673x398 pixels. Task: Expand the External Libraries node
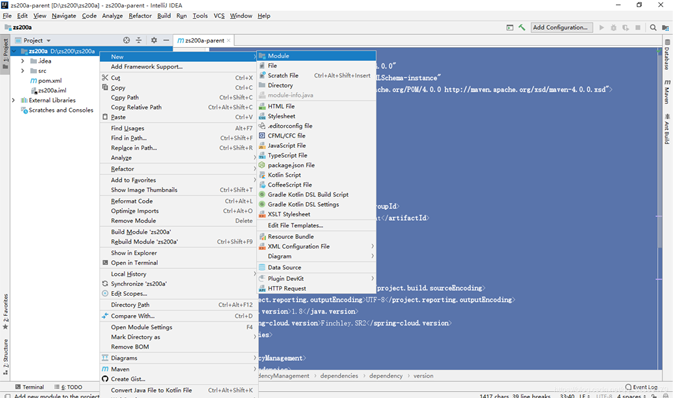click(x=13, y=100)
